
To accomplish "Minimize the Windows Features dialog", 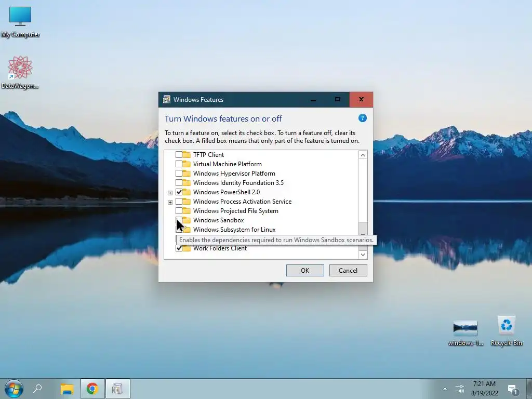I will 313,99.
